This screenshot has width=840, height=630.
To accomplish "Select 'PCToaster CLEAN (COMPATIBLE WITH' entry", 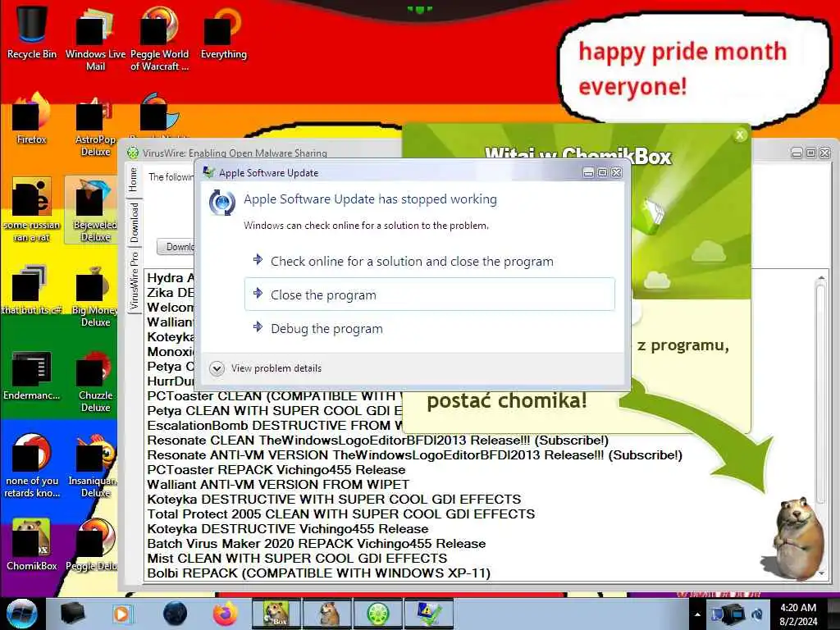I will (274, 396).
